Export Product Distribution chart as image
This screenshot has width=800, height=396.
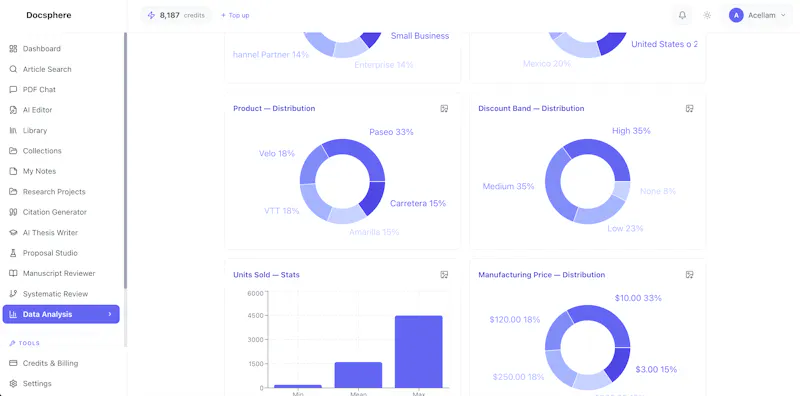point(444,109)
